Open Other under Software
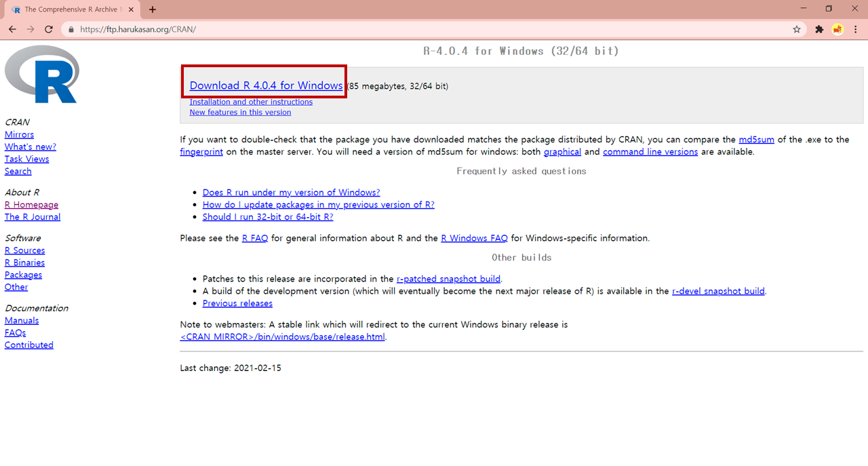The width and height of the screenshot is (868, 466). point(16,288)
